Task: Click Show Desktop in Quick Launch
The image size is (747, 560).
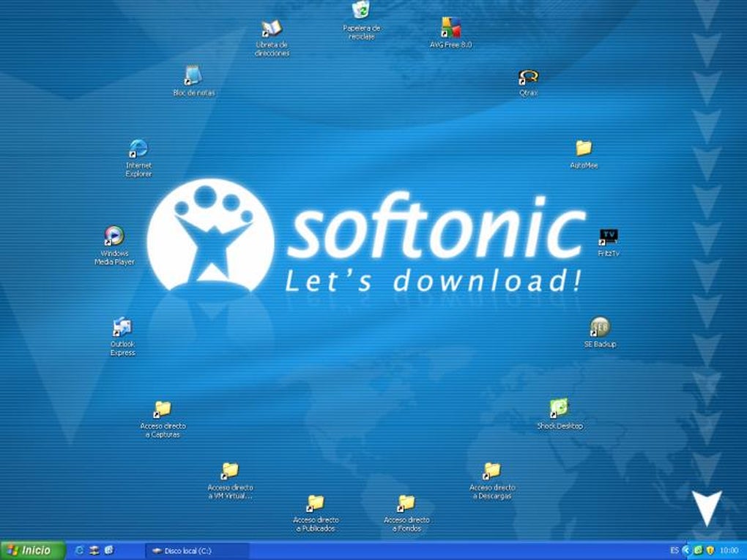Action: [94, 550]
